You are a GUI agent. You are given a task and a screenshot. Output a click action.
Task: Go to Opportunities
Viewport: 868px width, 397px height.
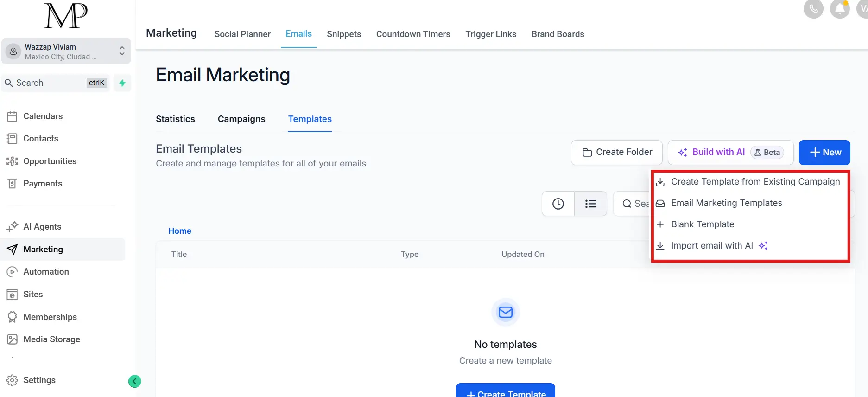pos(50,161)
